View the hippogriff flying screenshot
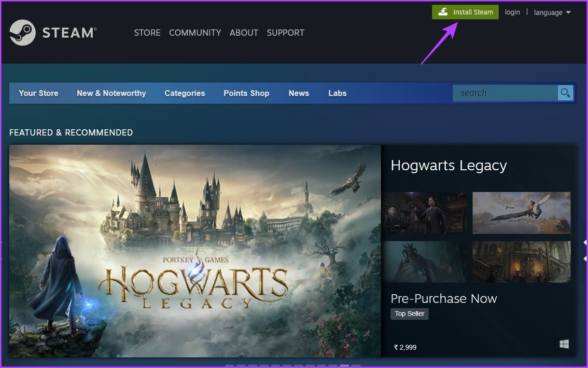 pyautogui.click(x=521, y=213)
